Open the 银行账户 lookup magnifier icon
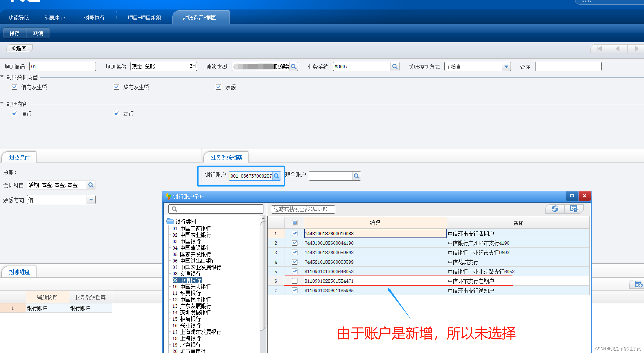The width and height of the screenshot is (644, 353). (x=277, y=176)
